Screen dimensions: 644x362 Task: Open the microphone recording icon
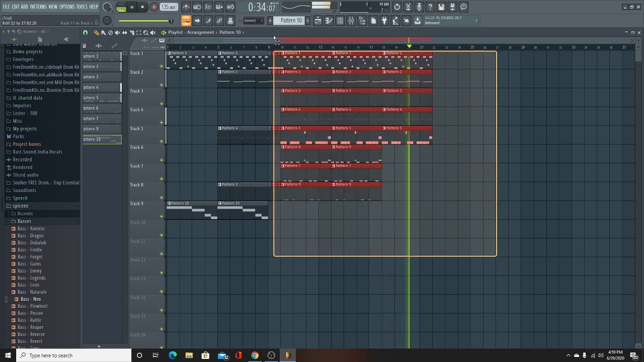419,7
